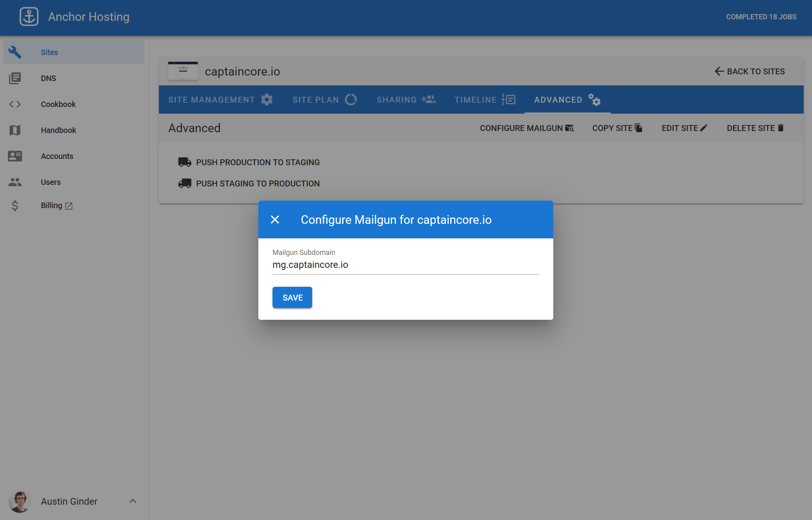The width and height of the screenshot is (812, 520).
Task: Click the back arrow icon near Back to Sites
Action: point(719,71)
